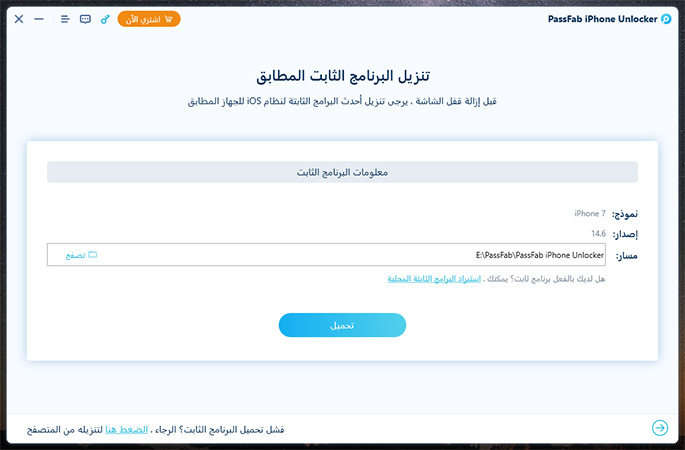Click the تنزيل البرنامج الثابت المطابق heading

point(343,76)
